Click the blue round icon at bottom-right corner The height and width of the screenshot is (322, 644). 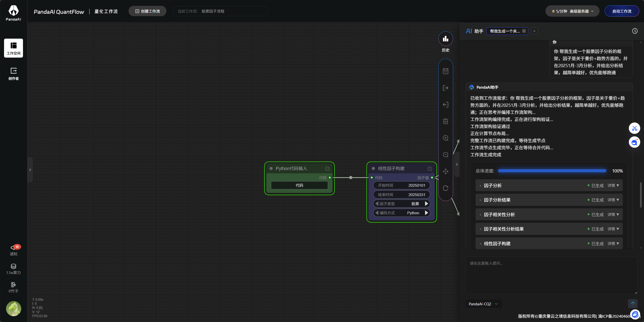click(635, 314)
